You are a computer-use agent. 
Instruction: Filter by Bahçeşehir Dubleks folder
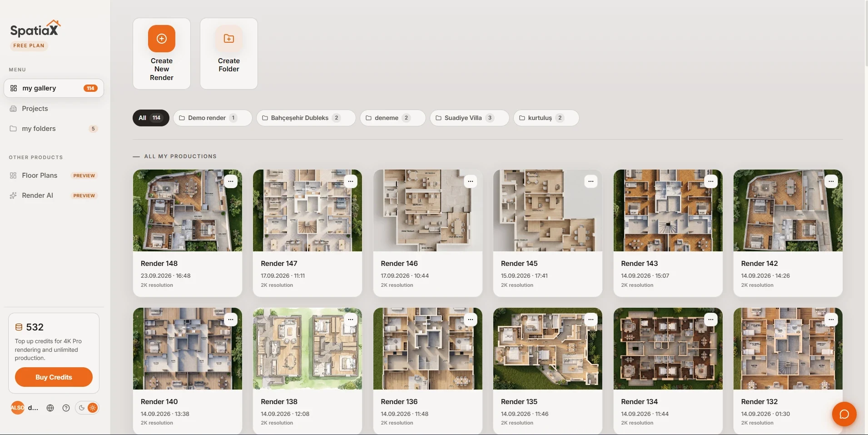[306, 118]
